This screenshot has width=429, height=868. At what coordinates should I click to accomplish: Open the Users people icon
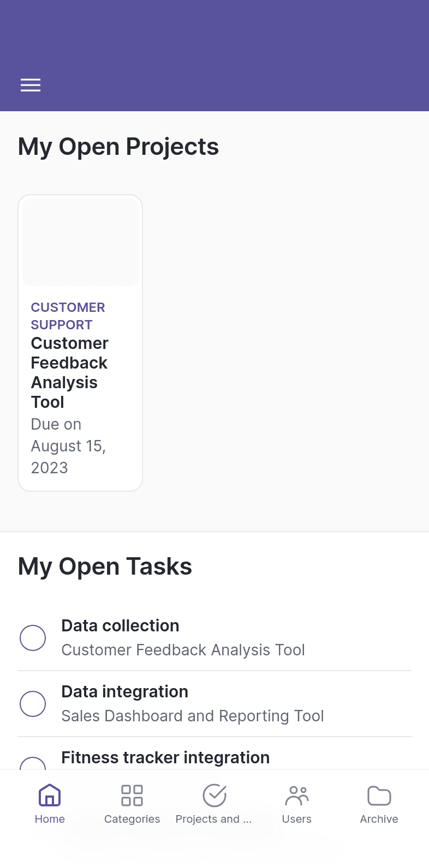[x=297, y=795]
